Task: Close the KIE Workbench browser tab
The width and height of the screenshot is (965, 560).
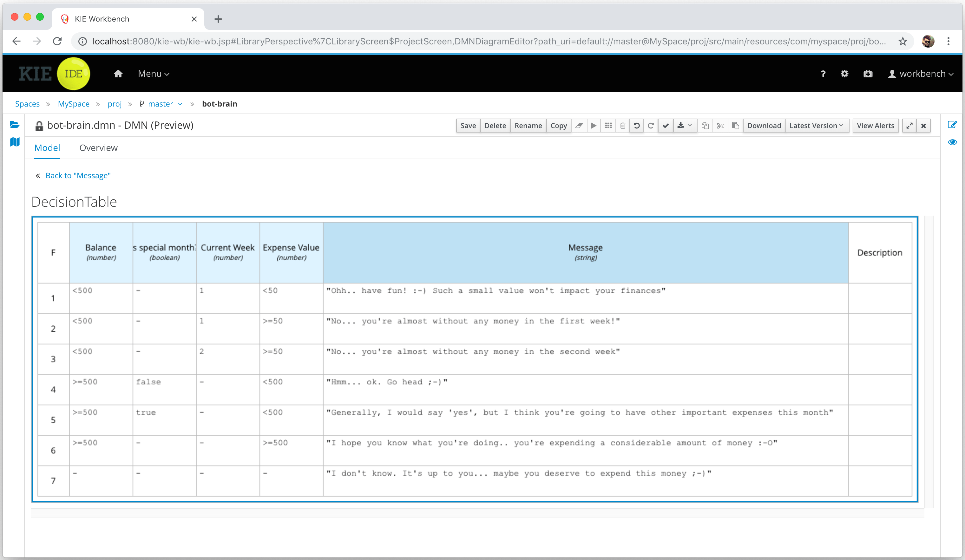Action: coord(194,19)
